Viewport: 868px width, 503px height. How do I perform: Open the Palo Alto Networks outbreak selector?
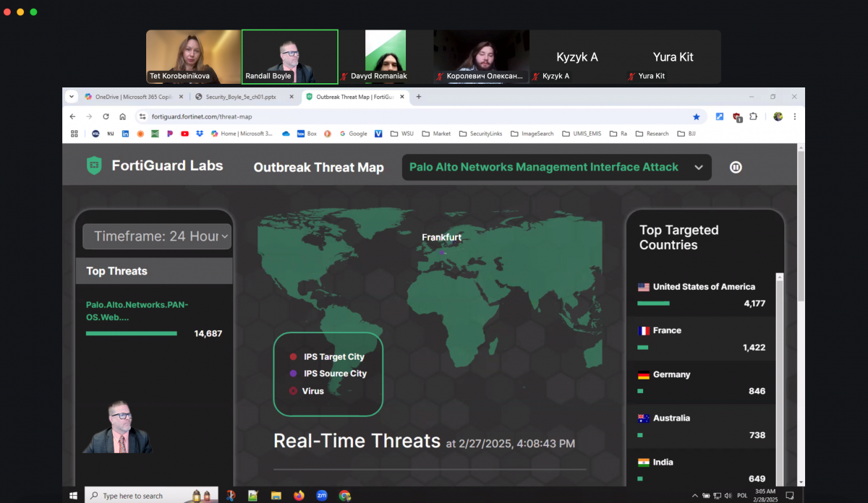(556, 167)
